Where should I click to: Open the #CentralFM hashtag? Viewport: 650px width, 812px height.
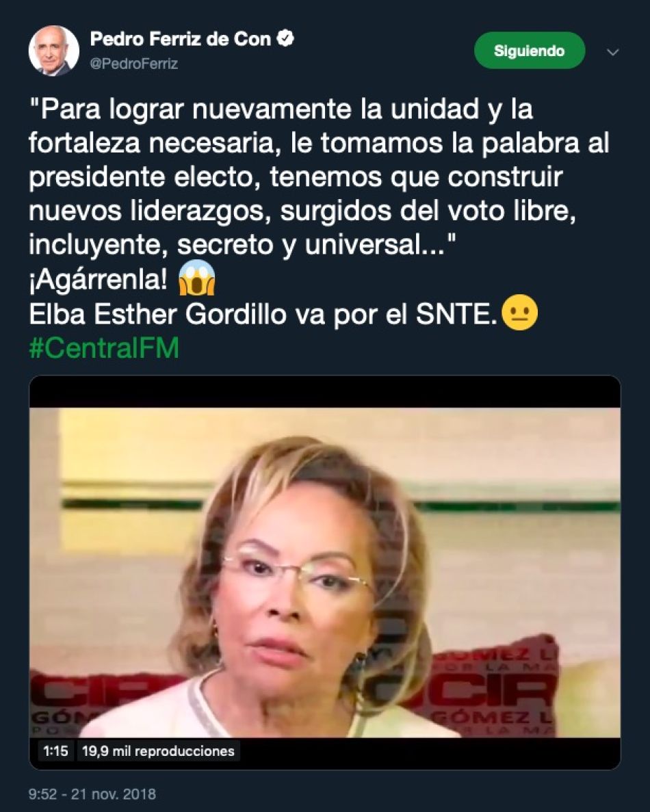tap(104, 348)
